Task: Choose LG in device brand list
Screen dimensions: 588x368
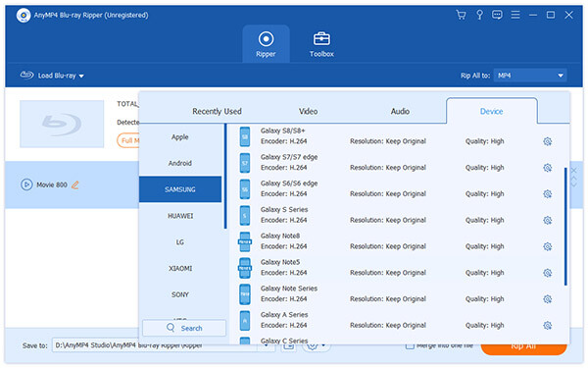Action: [x=180, y=242]
